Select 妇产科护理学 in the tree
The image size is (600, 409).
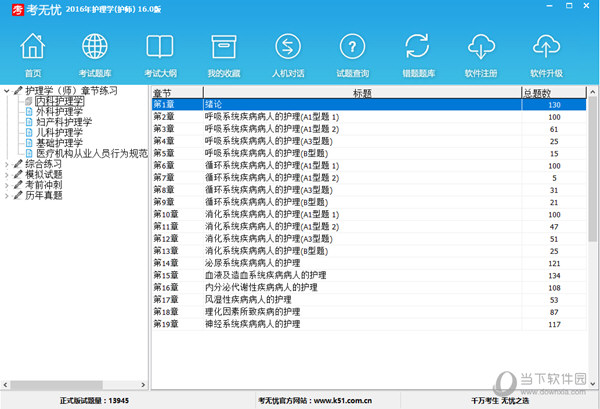[64, 122]
